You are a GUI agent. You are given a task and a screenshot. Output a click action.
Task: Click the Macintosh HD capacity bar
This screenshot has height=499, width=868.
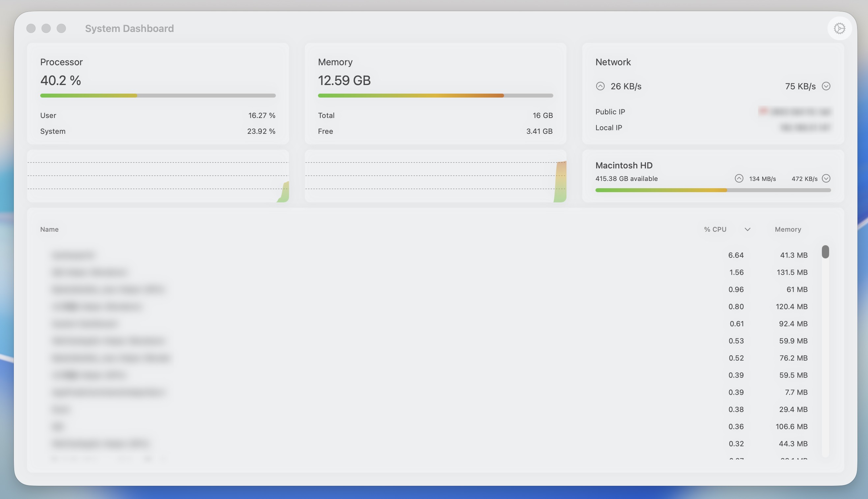tap(713, 190)
